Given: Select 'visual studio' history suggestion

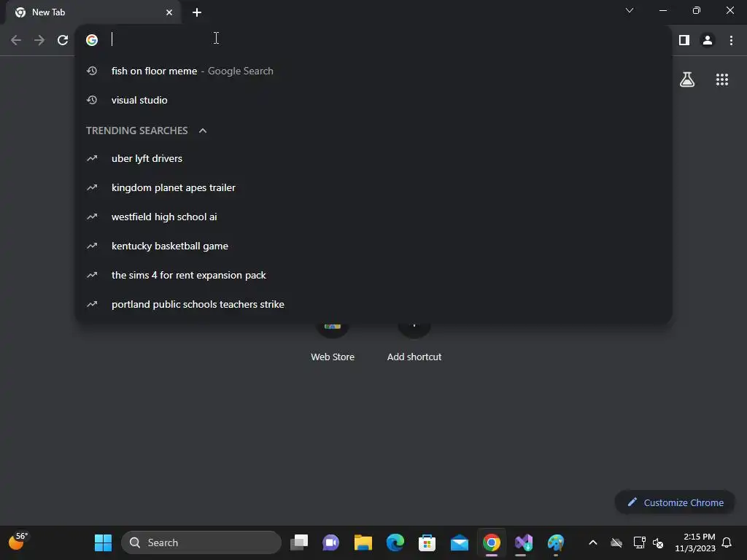Looking at the screenshot, I should 373,100.
